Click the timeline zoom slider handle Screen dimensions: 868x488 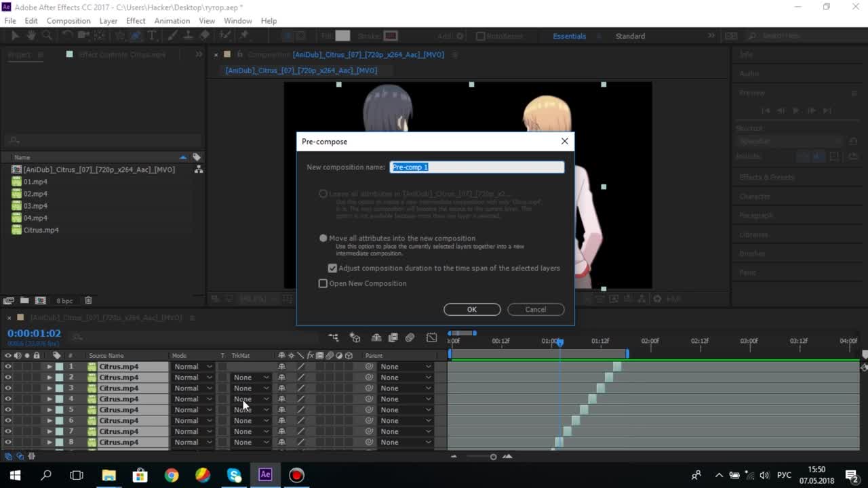tap(493, 457)
